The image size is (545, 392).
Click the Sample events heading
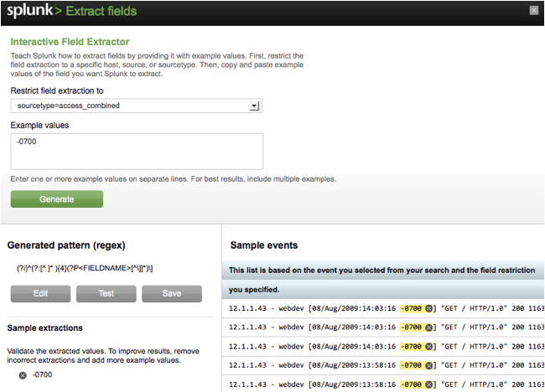coord(264,245)
